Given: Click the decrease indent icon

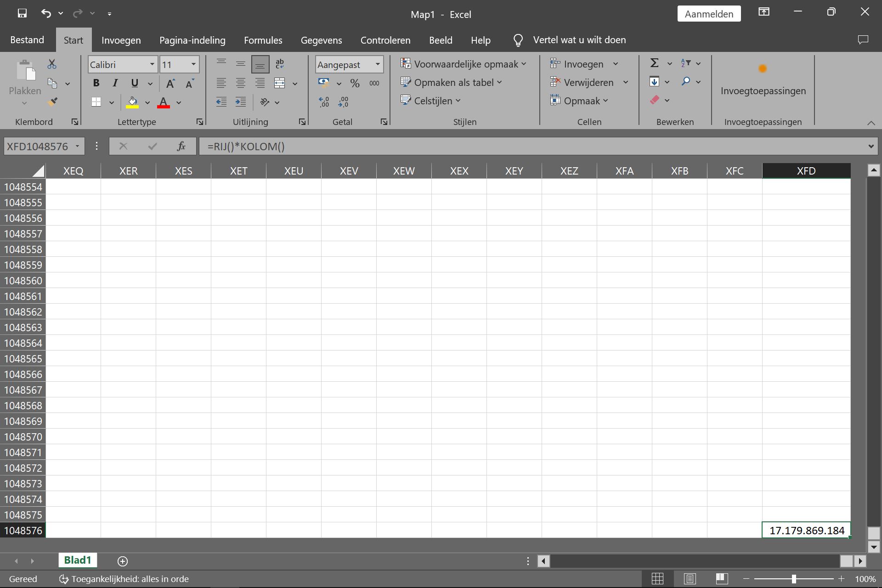Looking at the screenshot, I should point(221,102).
